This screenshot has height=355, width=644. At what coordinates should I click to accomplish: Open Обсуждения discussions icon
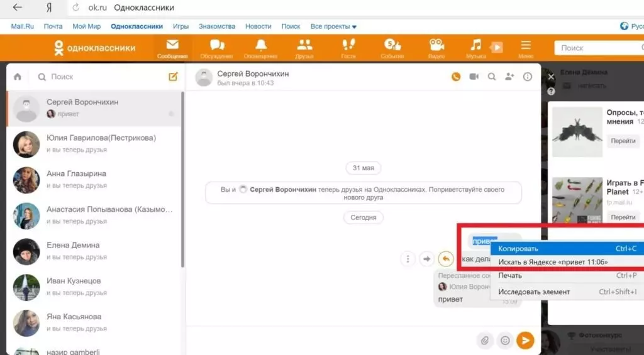click(217, 48)
